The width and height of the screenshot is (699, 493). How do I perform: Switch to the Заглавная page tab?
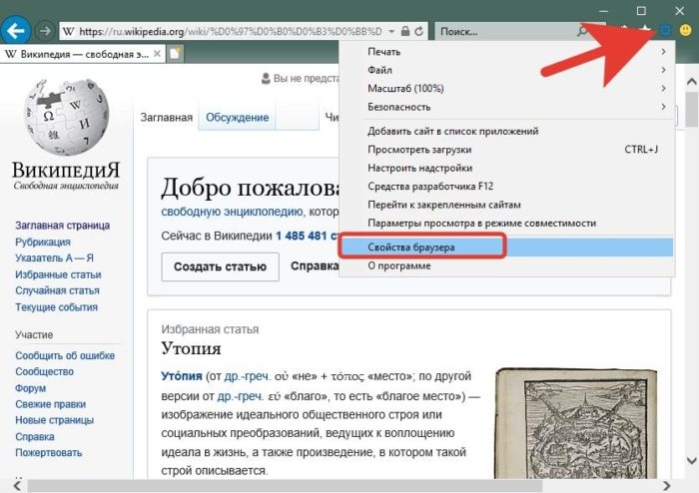166,117
